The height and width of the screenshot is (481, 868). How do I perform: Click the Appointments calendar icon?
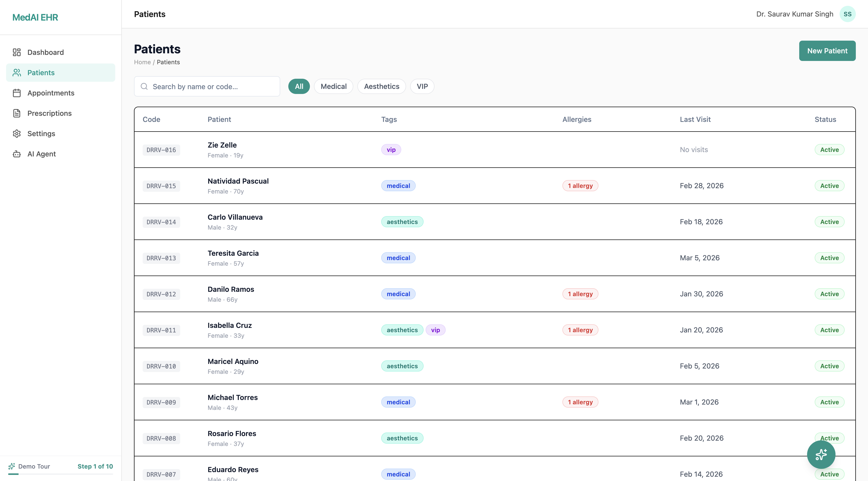click(16, 93)
